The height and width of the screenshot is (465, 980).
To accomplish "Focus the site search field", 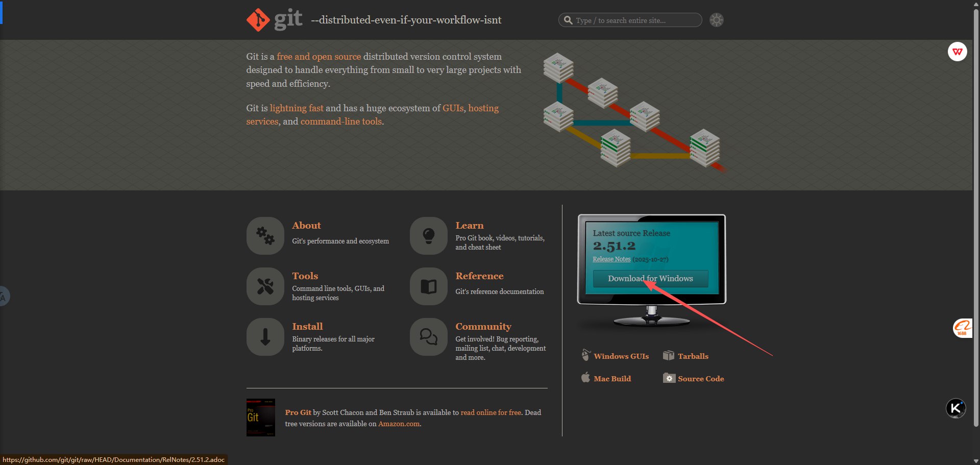I will (x=633, y=20).
